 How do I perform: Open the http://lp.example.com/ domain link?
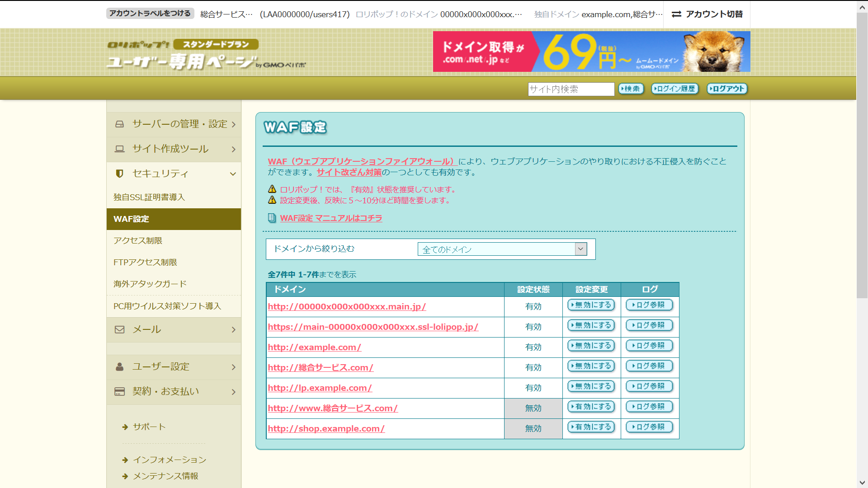coord(320,388)
